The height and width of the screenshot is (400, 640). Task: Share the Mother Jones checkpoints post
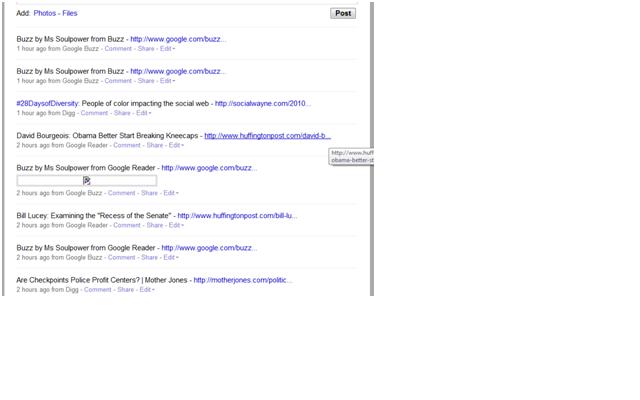pos(125,290)
